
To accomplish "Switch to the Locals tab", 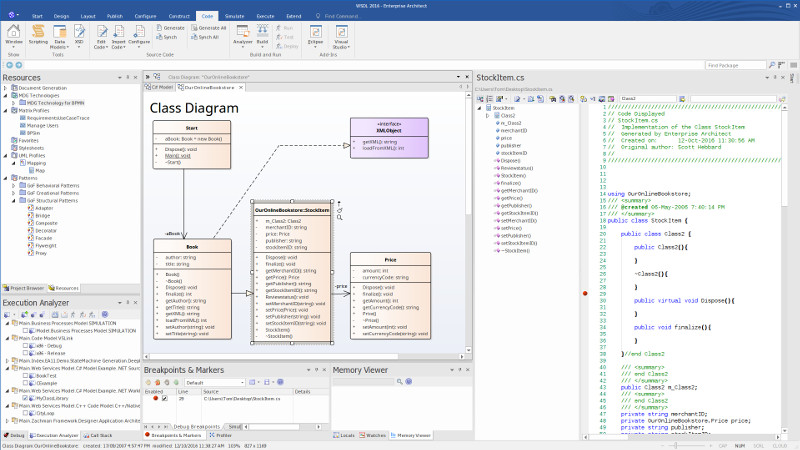I will 344,436.
